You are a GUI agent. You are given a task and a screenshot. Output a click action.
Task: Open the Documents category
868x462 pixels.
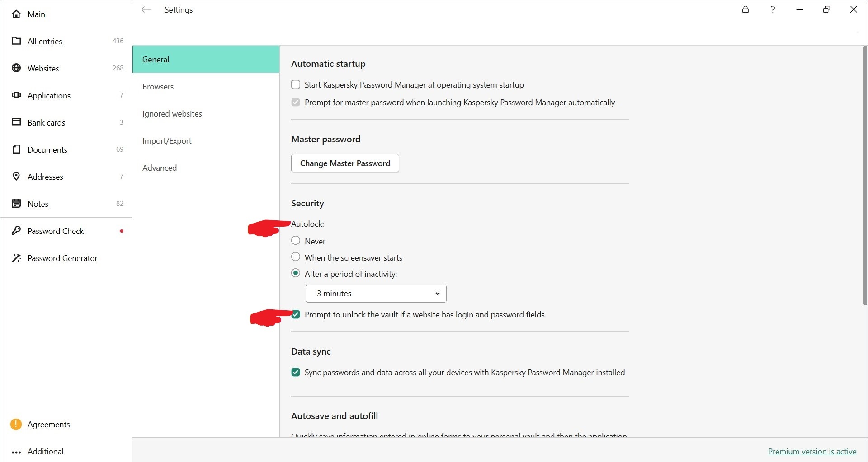[66, 149]
